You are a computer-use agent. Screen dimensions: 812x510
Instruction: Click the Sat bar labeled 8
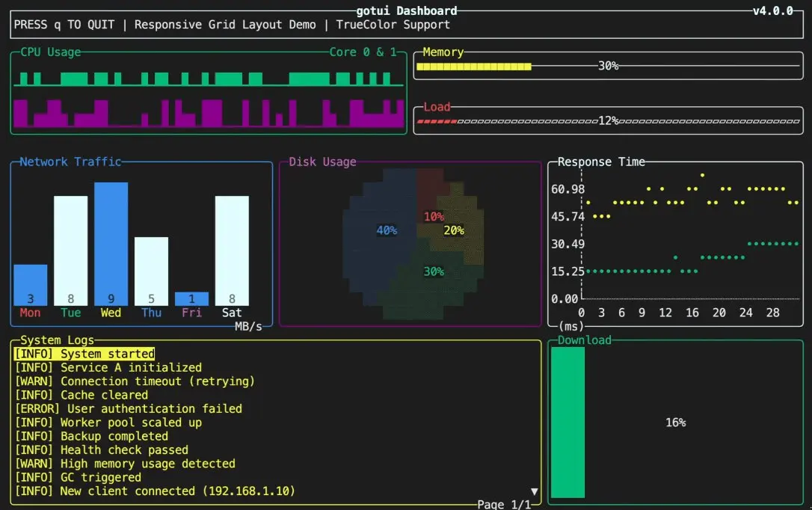pos(232,251)
